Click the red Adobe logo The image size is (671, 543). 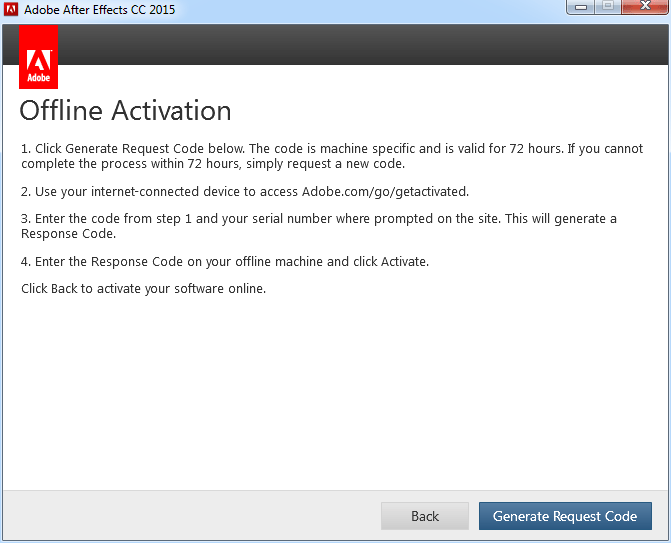pyautogui.click(x=39, y=56)
